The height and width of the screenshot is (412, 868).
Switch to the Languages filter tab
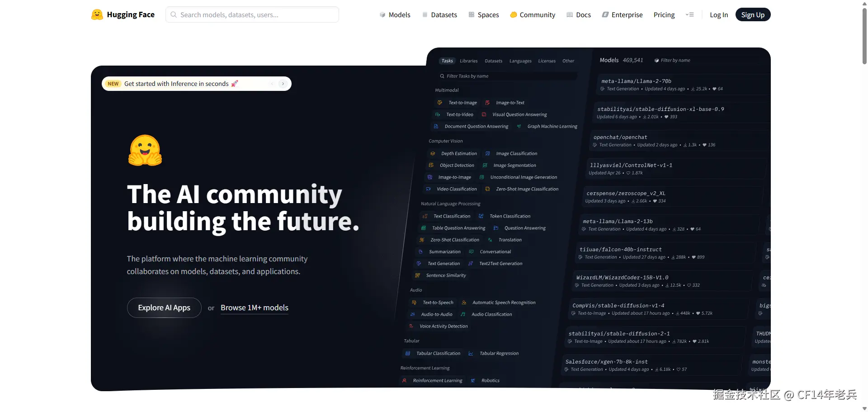pyautogui.click(x=520, y=61)
